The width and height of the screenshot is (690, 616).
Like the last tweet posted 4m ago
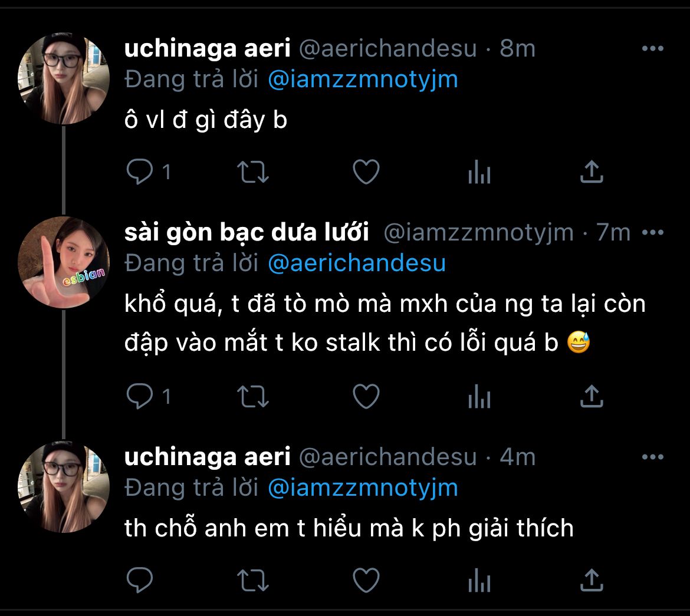coord(366,581)
